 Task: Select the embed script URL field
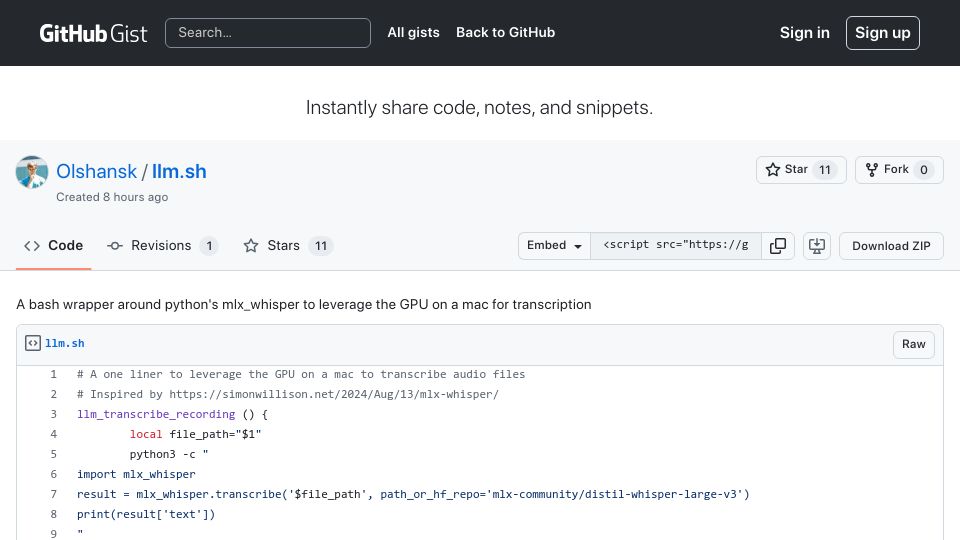676,246
